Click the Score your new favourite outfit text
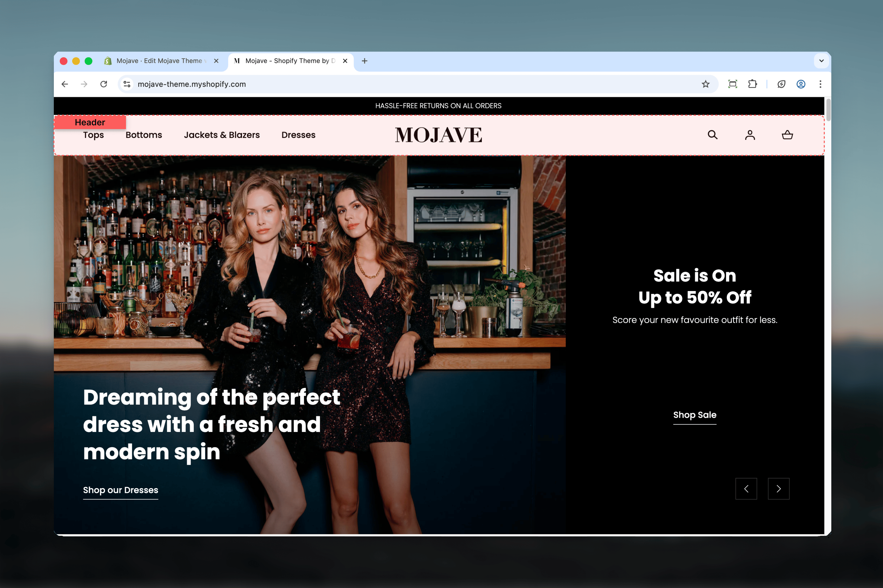Screen dimensions: 883x588 (x=695, y=320)
